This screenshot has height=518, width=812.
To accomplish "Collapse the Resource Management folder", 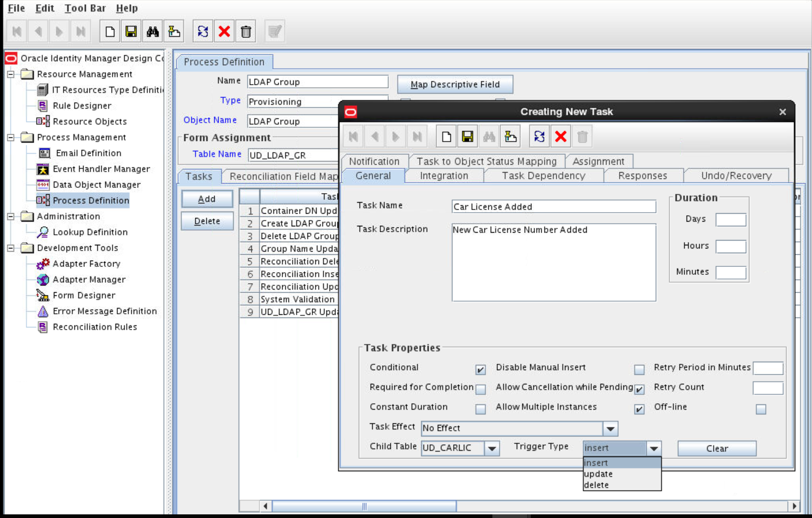I will tap(11, 74).
